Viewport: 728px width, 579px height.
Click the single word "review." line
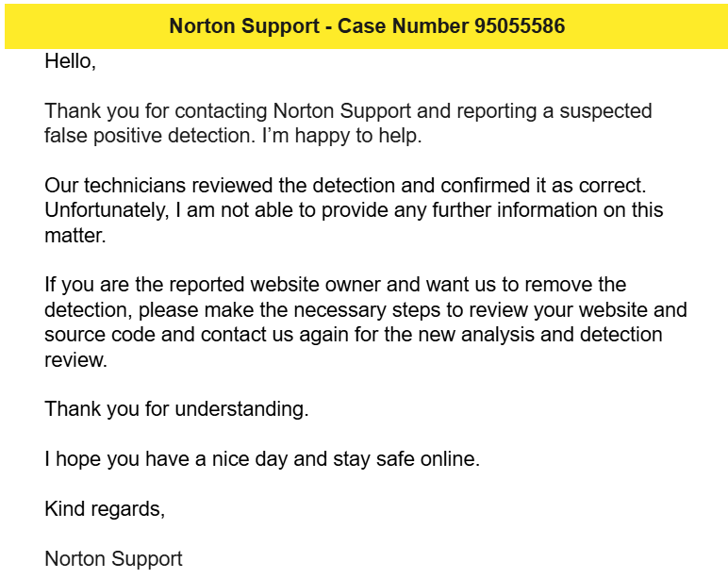click(x=75, y=359)
